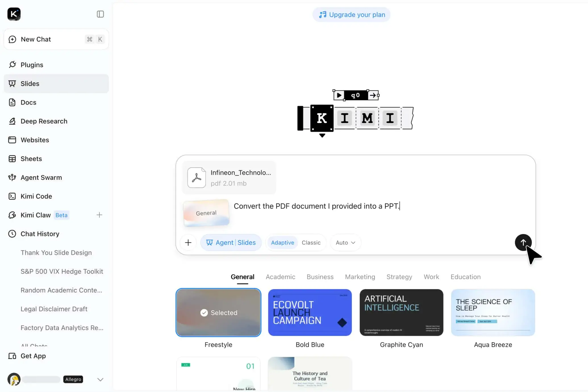Click the Upgrade your plan music icon
588x392 pixels.
(x=323, y=15)
